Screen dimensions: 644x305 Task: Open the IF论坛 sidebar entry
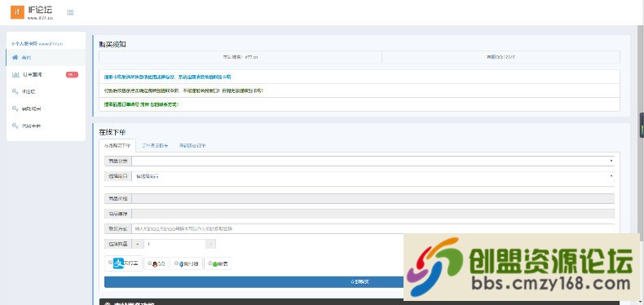(46, 91)
